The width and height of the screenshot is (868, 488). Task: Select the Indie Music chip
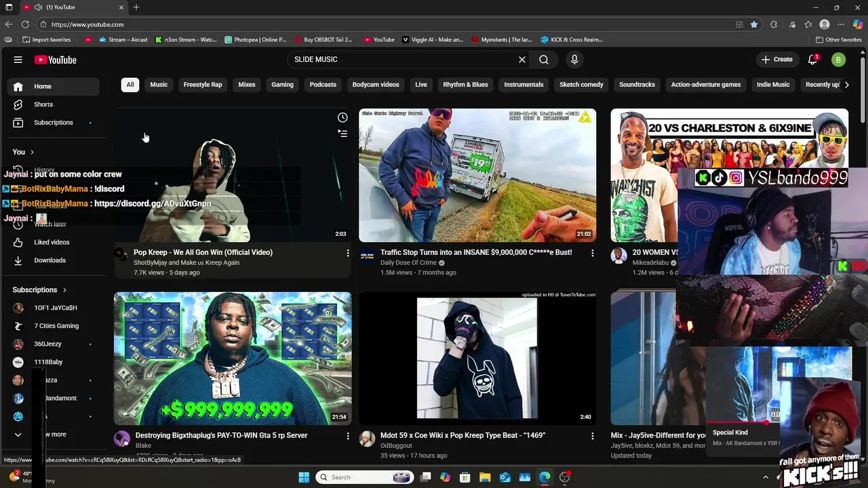tap(773, 85)
